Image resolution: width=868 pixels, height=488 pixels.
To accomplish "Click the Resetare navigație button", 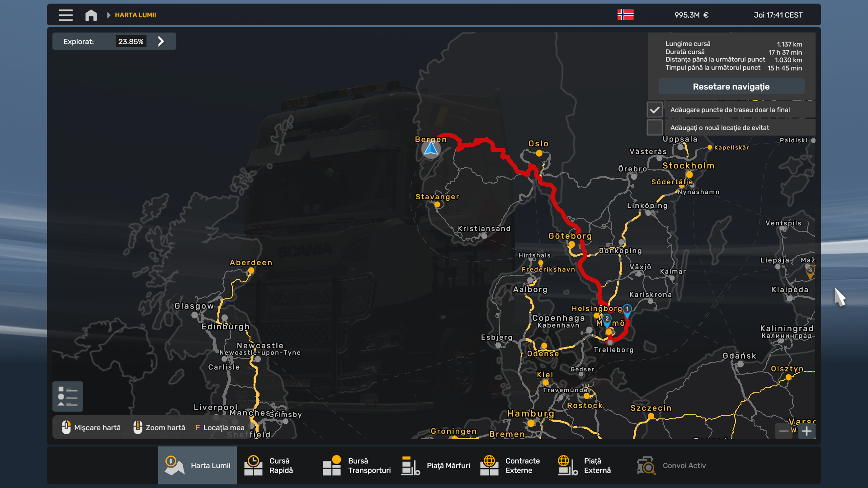I will pyautogui.click(x=731, y=86).
